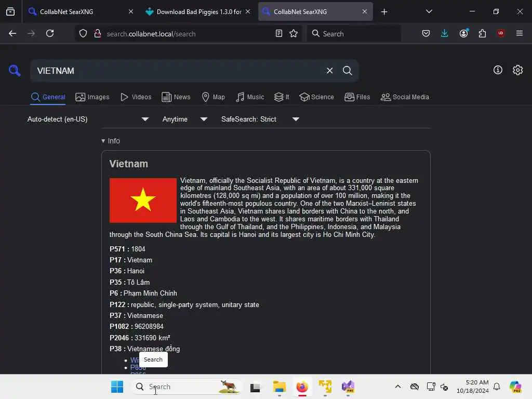The height and width of the screenshot is (399, 532).
Task: Switch to the Download Bad Piggies tab
Action: tap(198, 12)
